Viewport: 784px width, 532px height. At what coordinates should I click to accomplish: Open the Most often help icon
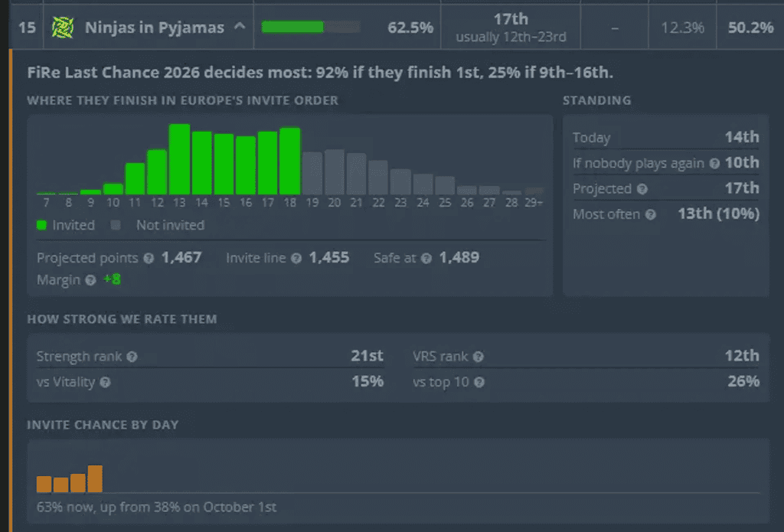point(650,214)
